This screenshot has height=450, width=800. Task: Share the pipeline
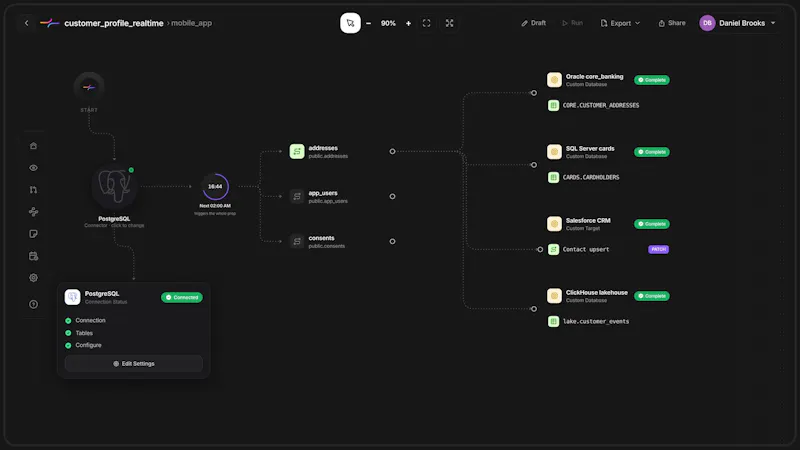[672, 23]
